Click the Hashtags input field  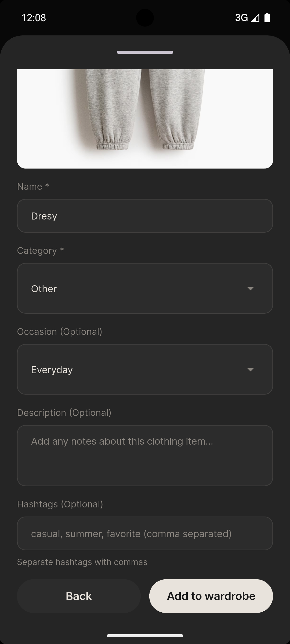coord(145,533)
